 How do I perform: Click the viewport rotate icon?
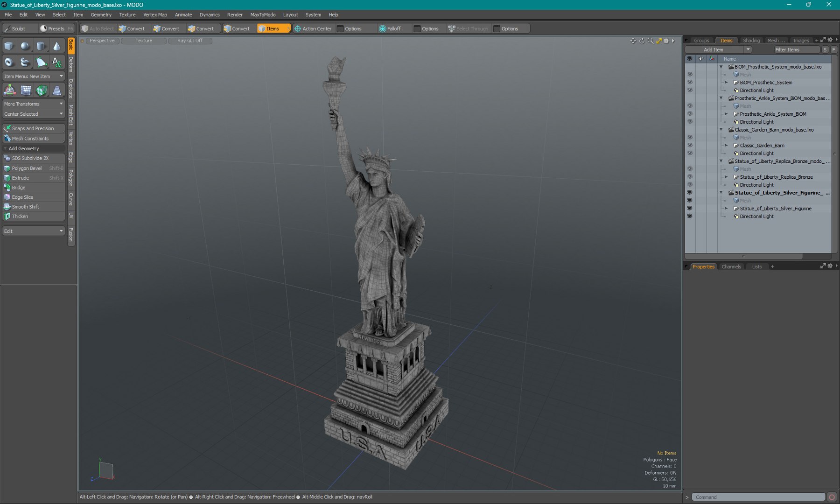click(642, 41)
